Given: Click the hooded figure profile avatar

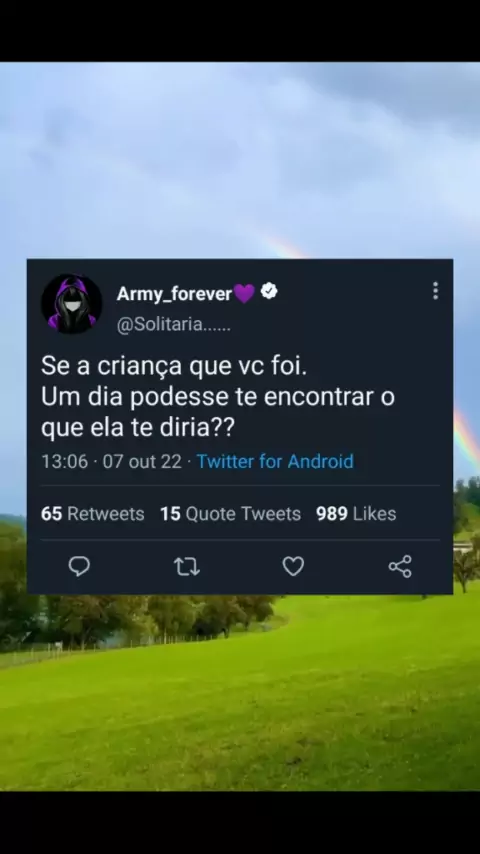Looking at the screenshot, I should tap(71, 303).
